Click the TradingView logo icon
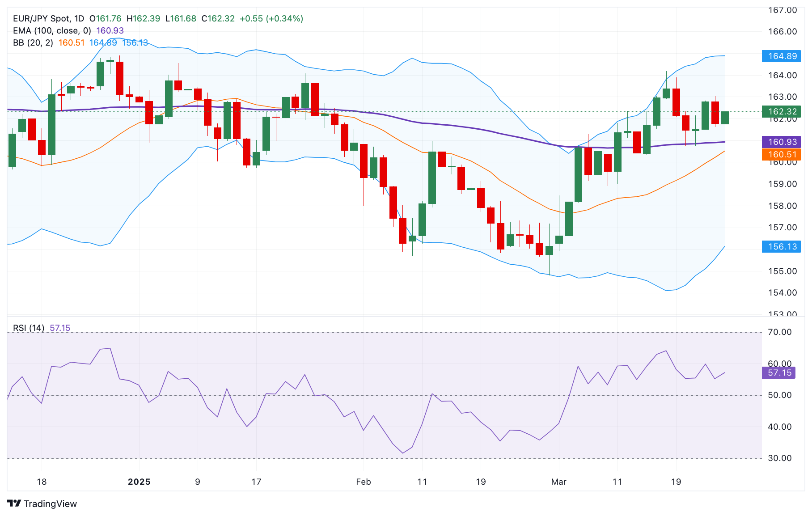Image resolution: width=812 pixels, height=516 pixels. coord(14,503)
